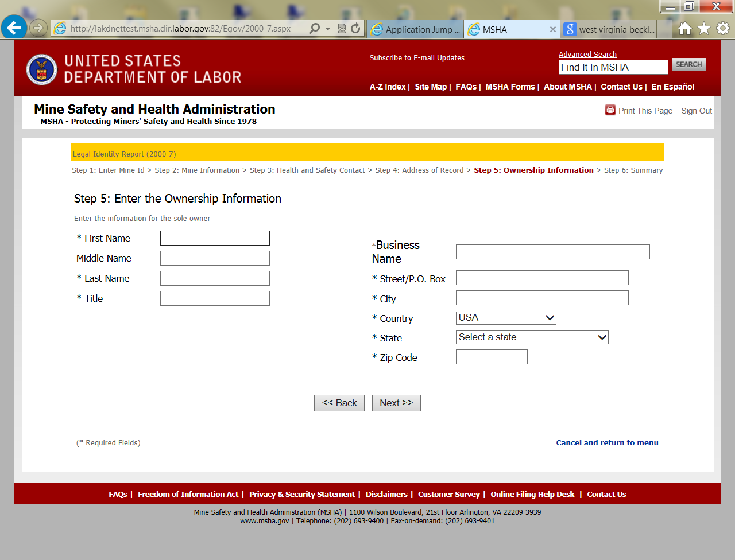
Task: Switch to the west virginia beckl... tab
Action: point(609,29)
